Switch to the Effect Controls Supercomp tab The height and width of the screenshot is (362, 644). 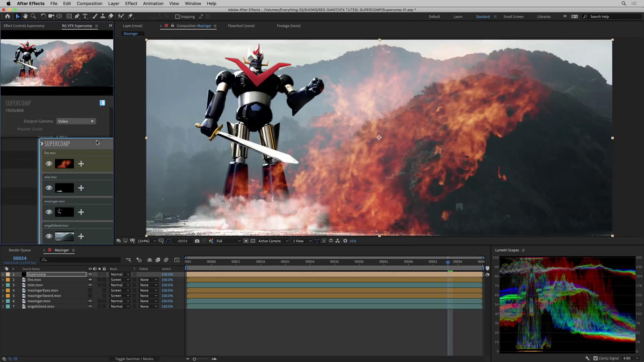point(24,26)
